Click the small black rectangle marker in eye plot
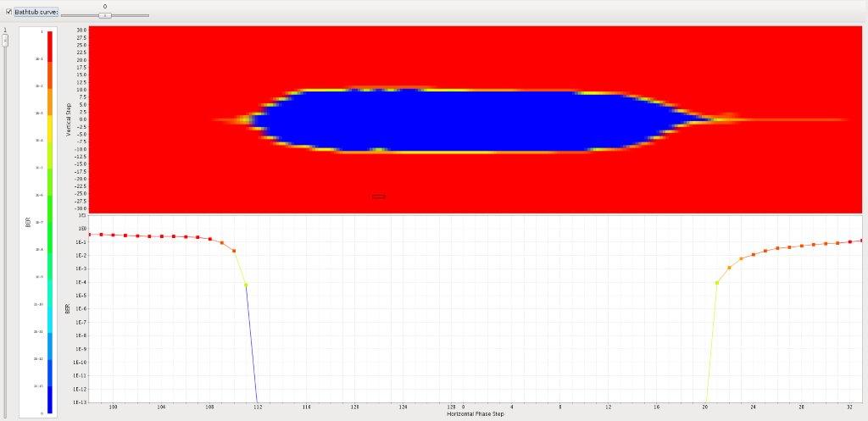868x421 pixels. [x=378, y=196]
